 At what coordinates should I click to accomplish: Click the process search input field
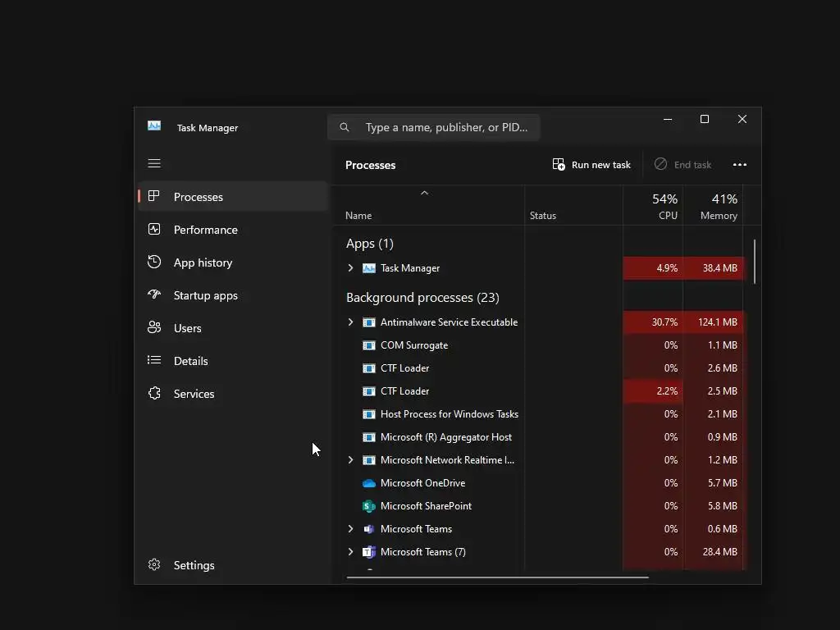433,127
